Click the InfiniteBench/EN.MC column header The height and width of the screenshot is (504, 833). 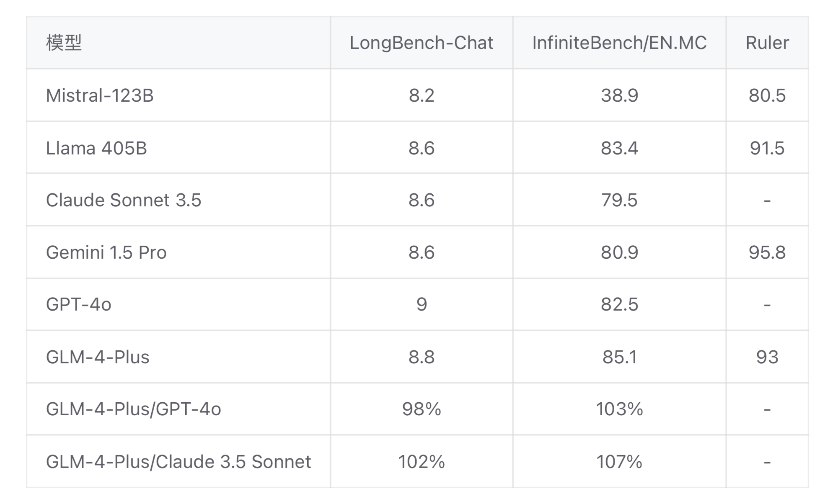(x=619, y=43)
